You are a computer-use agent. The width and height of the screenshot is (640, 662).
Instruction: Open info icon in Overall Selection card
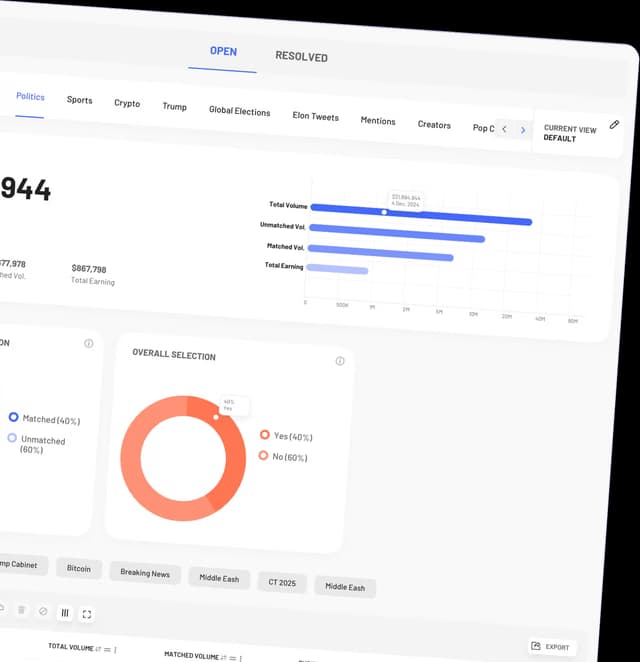pos(340,361)
